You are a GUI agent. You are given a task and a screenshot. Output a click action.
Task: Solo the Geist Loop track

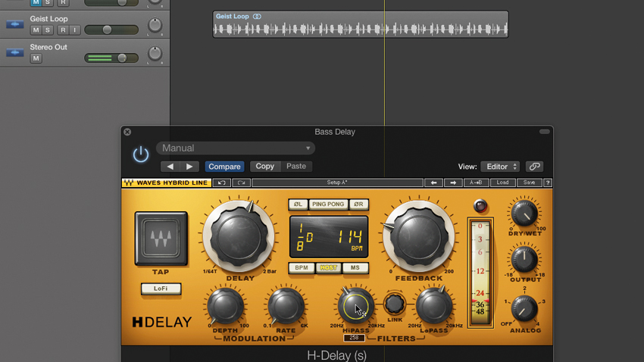[48, 30]
